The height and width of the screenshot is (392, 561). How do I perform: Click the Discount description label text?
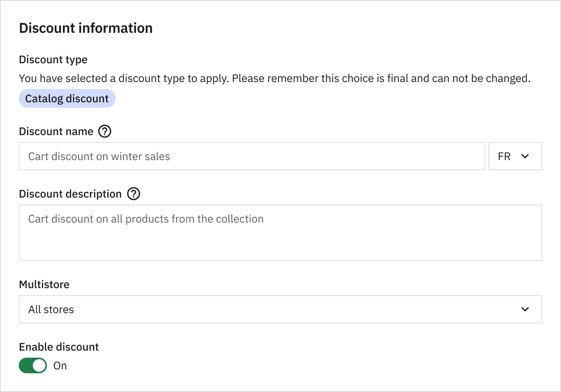[70, 194]
